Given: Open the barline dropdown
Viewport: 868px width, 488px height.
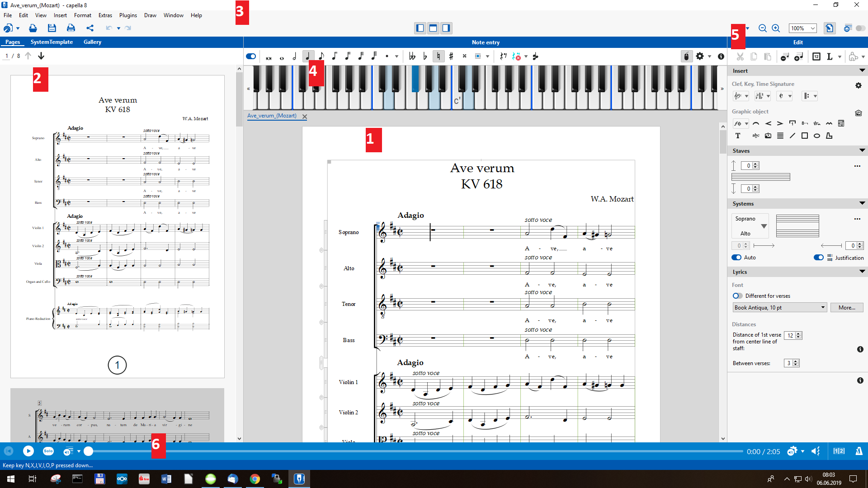Looking at the screenshot, I should pyautogui.click(x=810, y=96).
